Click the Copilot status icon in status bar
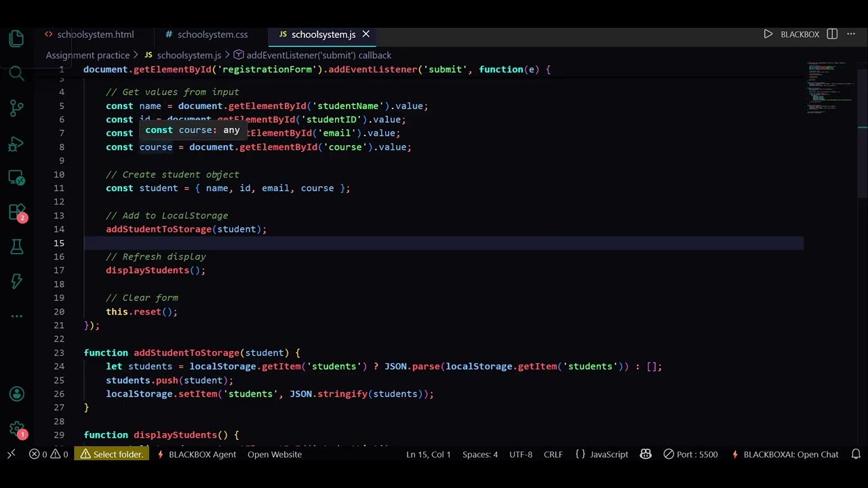Image resolution: width=868 pixels, height=488 pixels. [646, 454]
